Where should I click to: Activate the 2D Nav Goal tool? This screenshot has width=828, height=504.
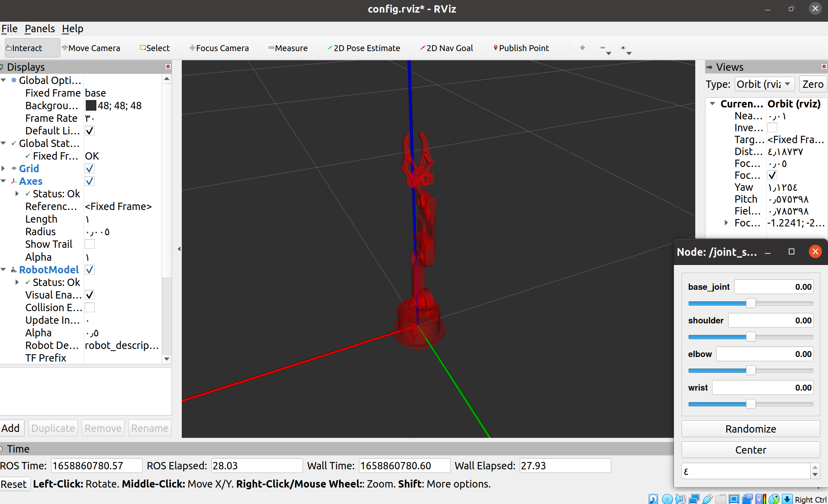point(446,48)
